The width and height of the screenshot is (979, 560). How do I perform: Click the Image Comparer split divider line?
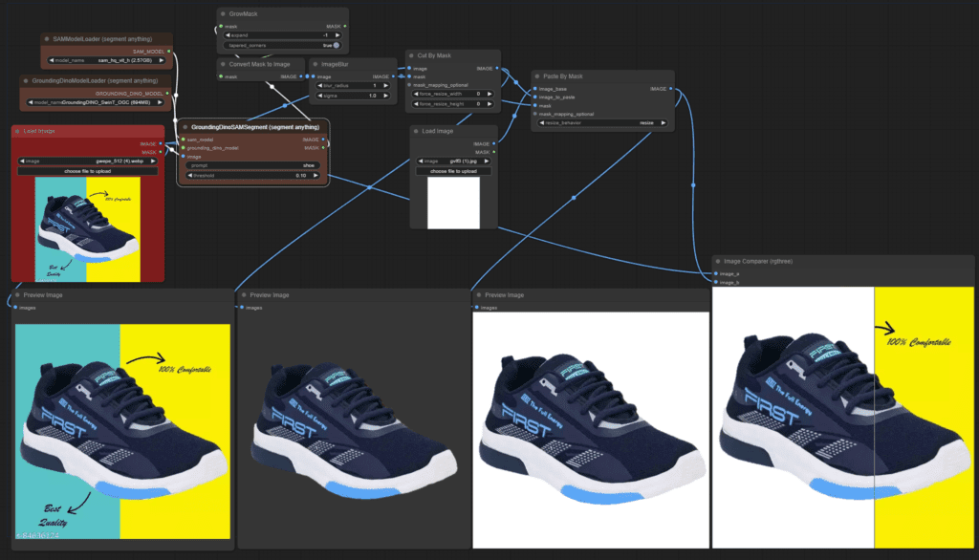[874, 418]
